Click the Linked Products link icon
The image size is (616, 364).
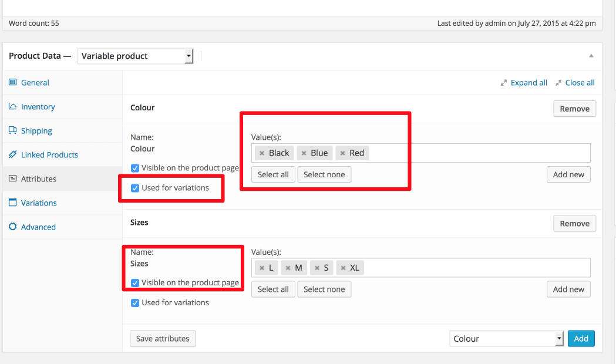pos(12,154)
